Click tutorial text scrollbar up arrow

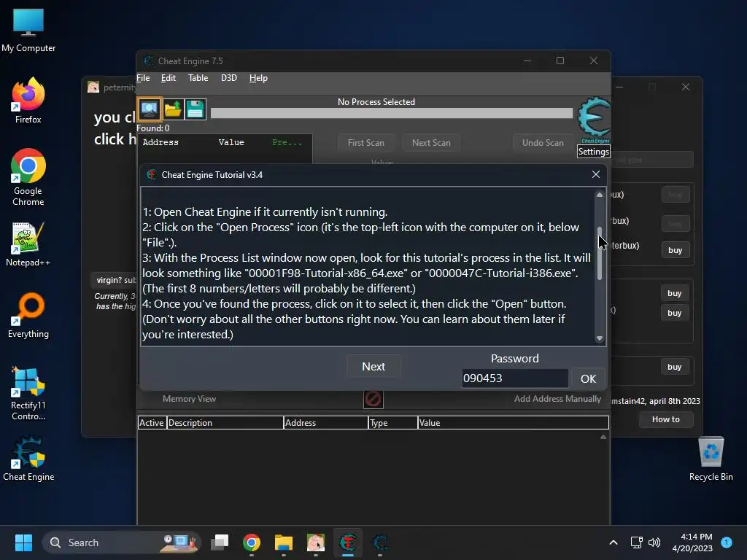(600, 195)
